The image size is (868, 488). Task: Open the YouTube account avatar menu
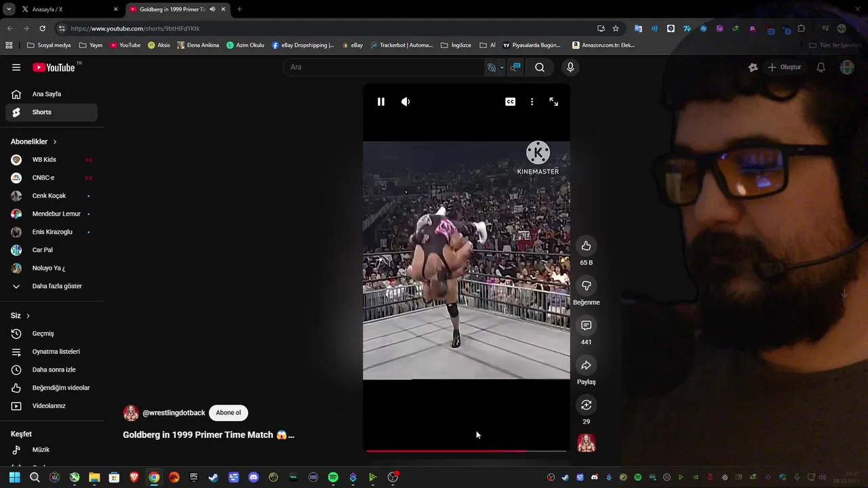tap(847, 67)
